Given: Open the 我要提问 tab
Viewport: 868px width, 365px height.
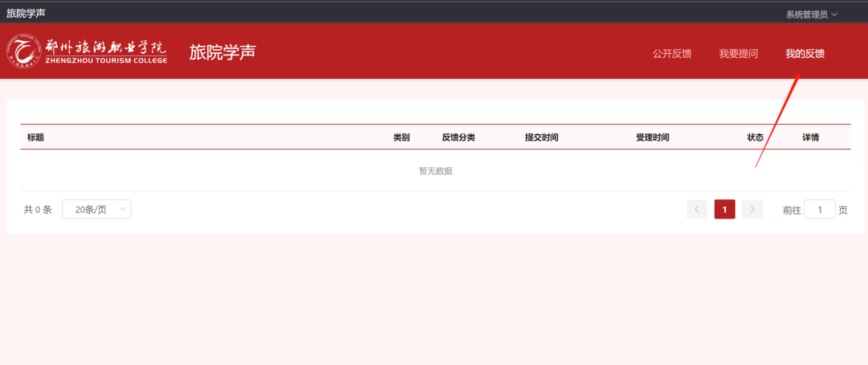Looking at the screenshot, I should (x=738, y=54).
